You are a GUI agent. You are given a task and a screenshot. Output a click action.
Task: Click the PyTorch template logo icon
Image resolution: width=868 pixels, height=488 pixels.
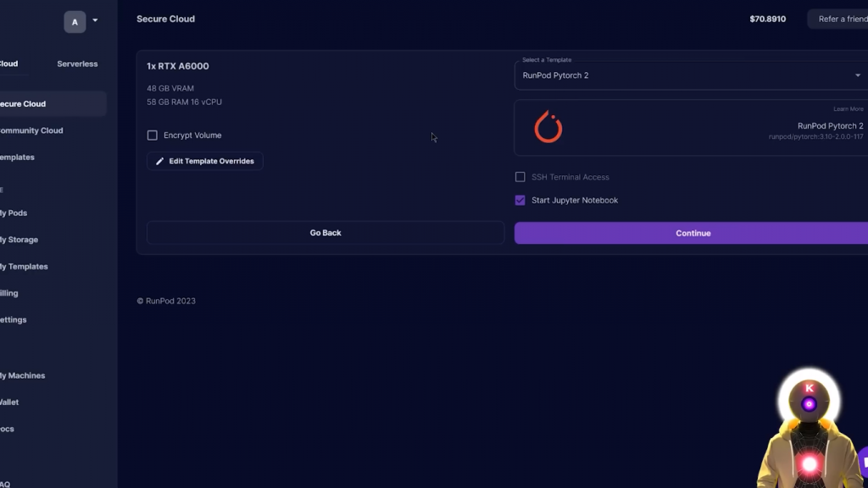[x=548, y=127]
